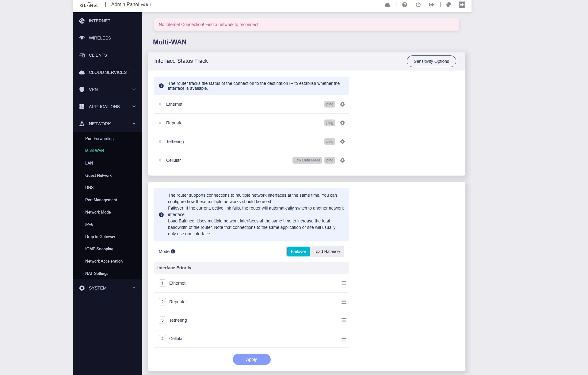
Task: Open Cellular tracking settings gear
Action: [342, 160]
